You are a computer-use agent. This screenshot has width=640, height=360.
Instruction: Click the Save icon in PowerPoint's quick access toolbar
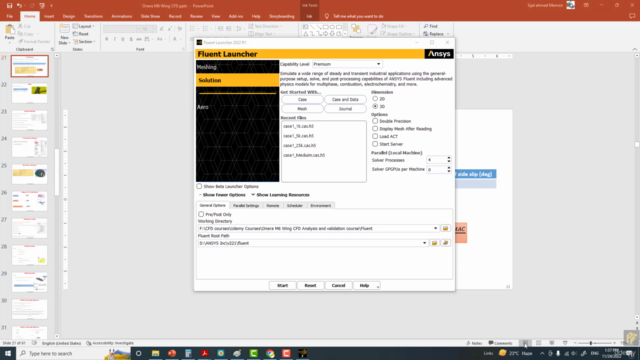9,6
